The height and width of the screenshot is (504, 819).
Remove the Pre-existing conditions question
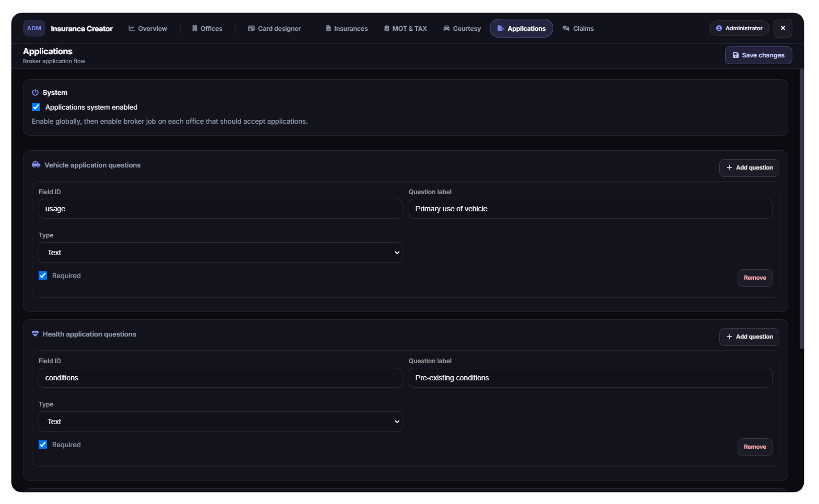(x=755, y=447)
